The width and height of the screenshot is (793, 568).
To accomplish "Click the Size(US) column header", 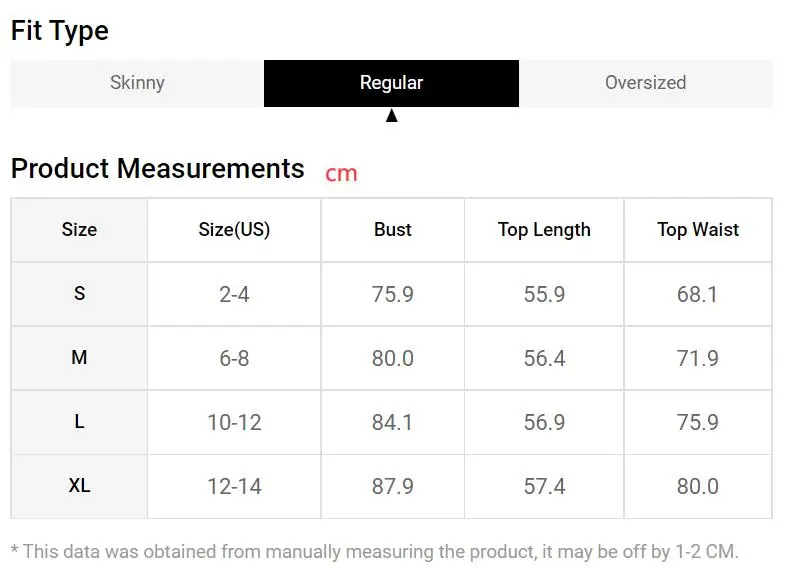I will click(x=234, y=230).
